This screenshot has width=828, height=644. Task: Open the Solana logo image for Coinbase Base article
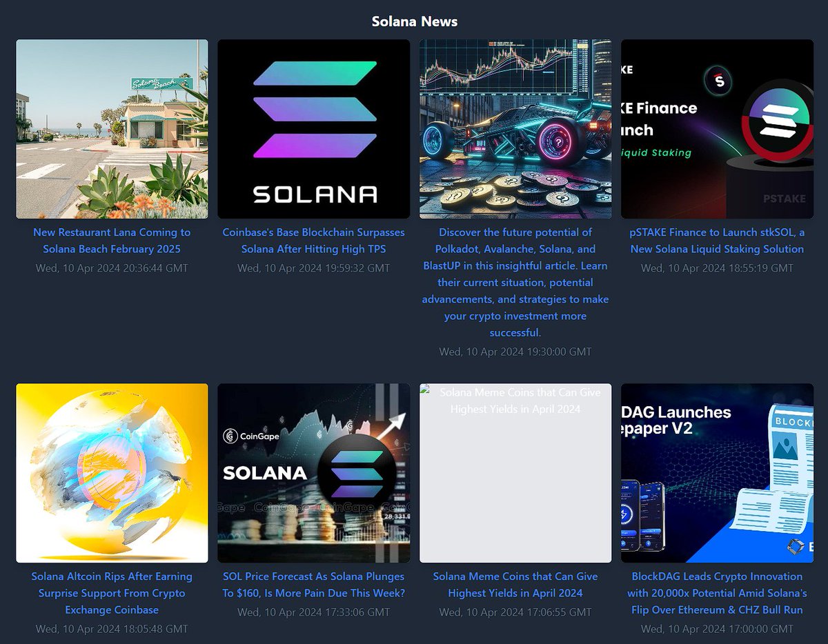pyautogui.click(x=314, y=129)
